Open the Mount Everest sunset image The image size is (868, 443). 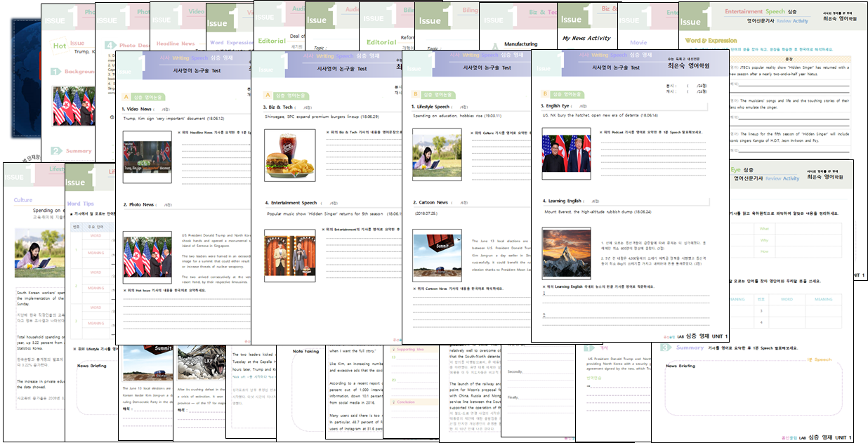(566, 253)
